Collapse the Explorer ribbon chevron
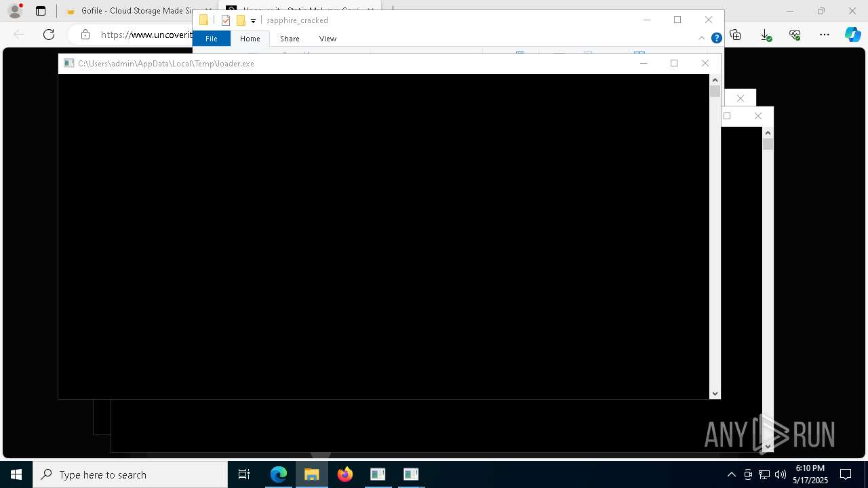The image size is (868, 488). point(702,39)
